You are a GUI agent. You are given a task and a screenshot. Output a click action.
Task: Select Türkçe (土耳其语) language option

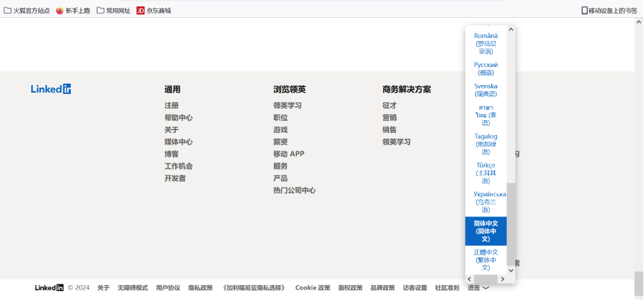point(485,173)
